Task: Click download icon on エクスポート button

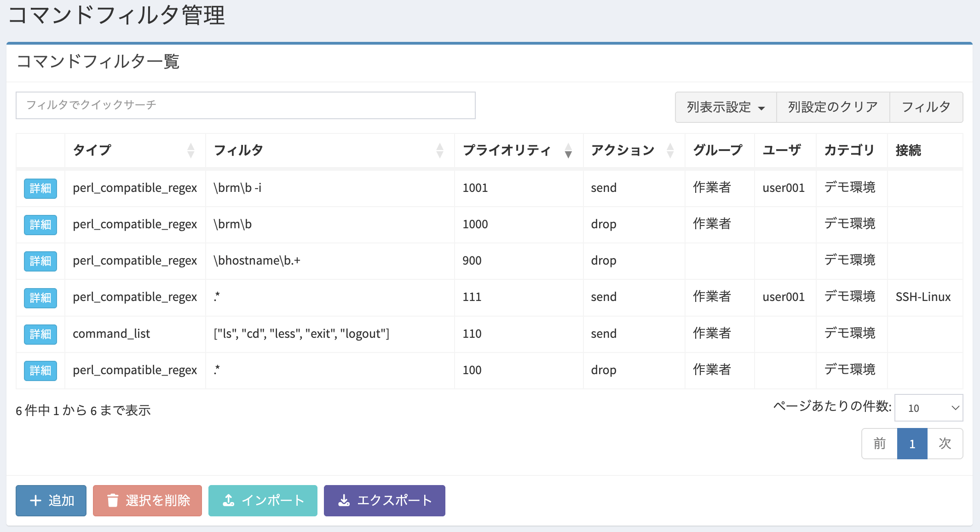Action: [344, 500]
